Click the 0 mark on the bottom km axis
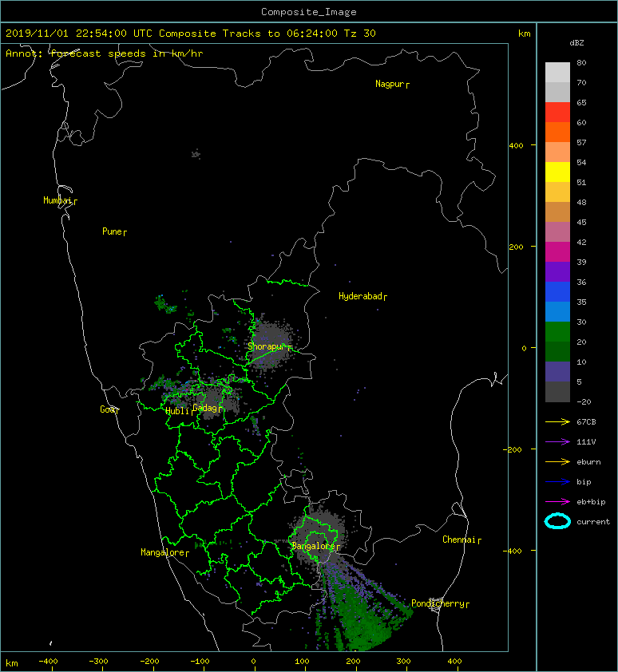 click(x=253, y=662)
